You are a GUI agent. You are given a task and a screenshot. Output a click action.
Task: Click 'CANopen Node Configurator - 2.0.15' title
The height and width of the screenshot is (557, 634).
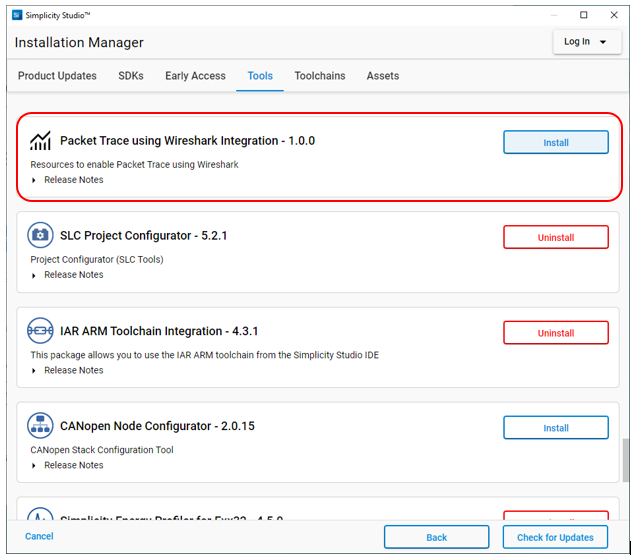(157, 426)
